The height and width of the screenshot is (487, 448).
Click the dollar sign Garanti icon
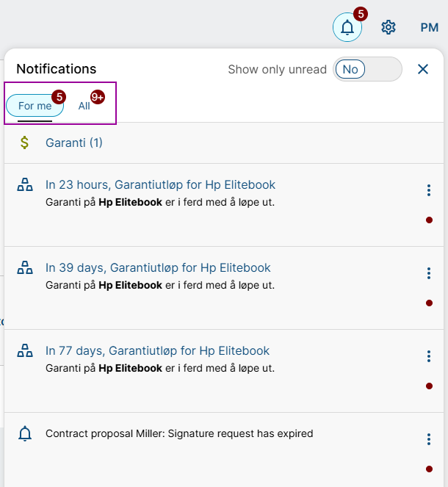(x=25, y=143)
